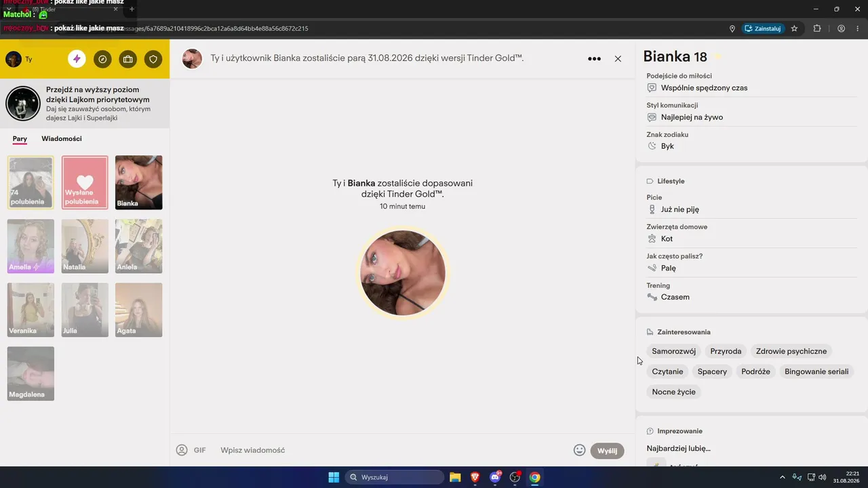
Task: Open Chrome from the taskbar
Action: (535, 477)
